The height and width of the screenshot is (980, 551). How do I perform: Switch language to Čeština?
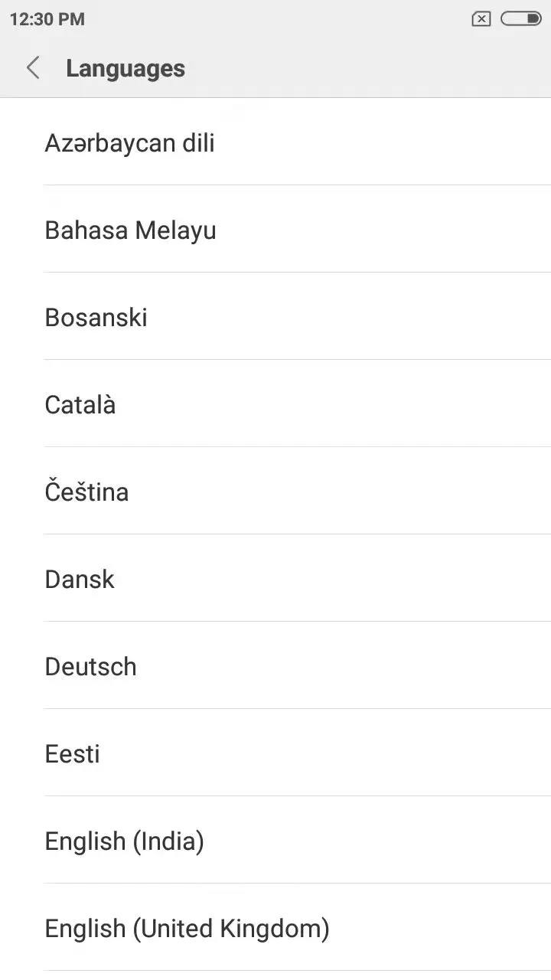tap(86, 492)
